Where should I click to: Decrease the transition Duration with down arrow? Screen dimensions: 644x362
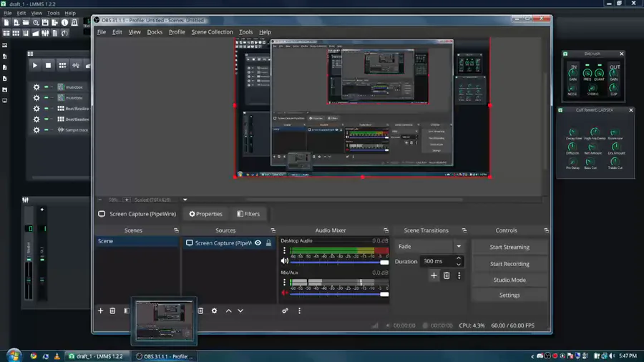(459, 264)
